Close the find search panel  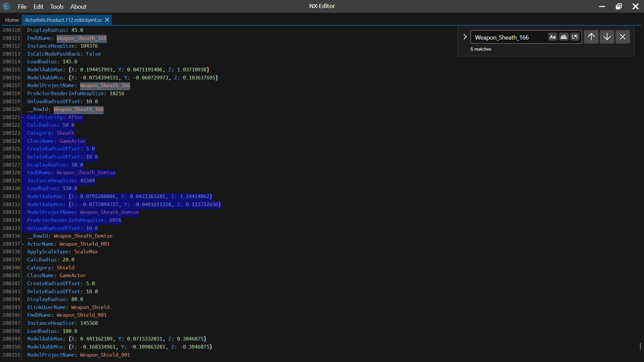point(623,37)
